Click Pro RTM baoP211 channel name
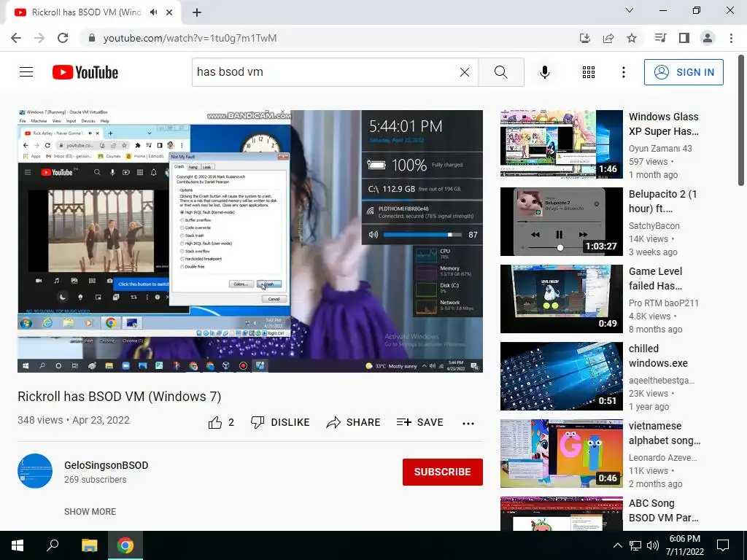747x560 pixels. pos(664,303)
